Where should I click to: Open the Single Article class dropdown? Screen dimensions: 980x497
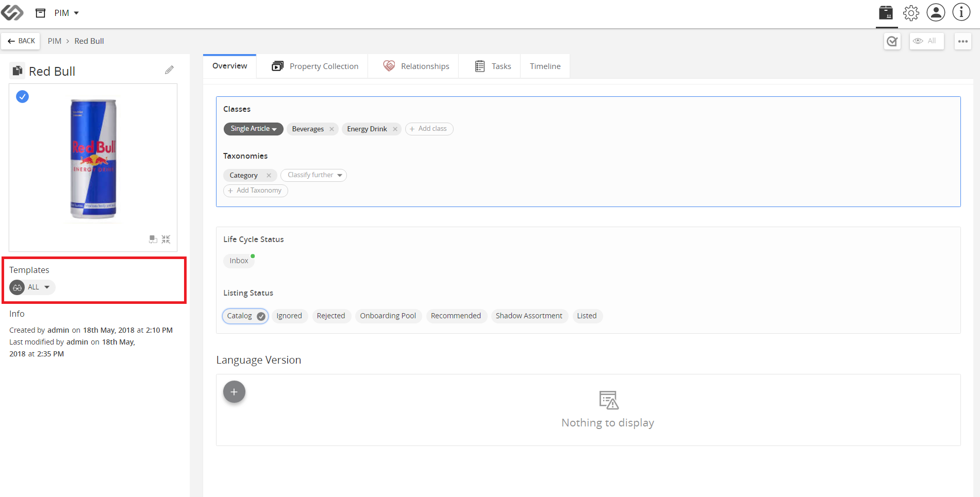coord(253,129)
